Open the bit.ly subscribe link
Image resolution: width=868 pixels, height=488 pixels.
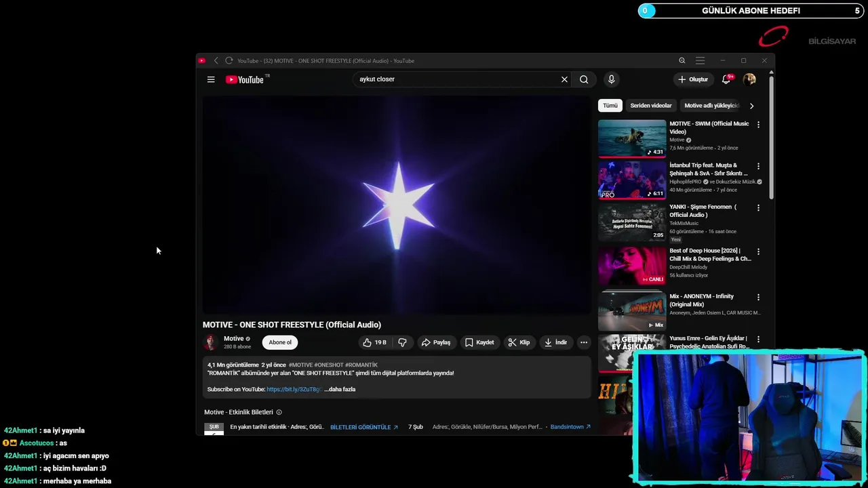pyautogui.click(x=294, y=390)
